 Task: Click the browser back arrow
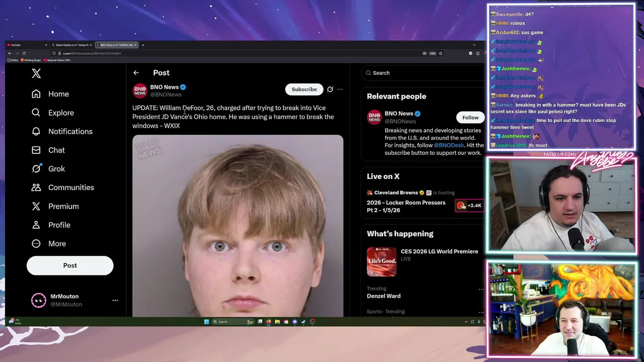click(x=10, y=53)
